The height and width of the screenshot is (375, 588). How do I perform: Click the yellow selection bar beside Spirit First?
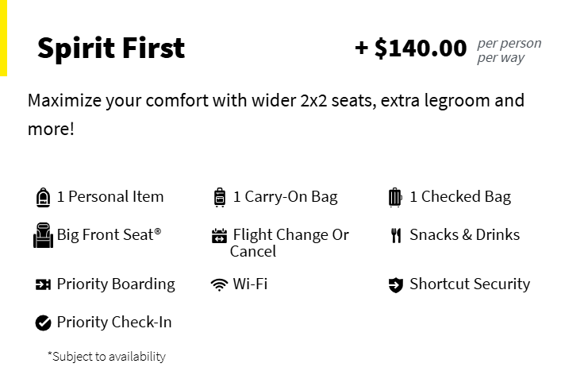click(x=3, y=38)
